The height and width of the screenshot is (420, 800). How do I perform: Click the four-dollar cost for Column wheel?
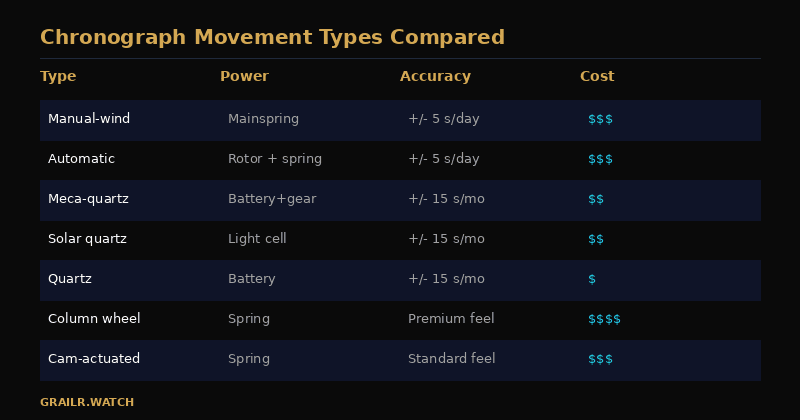pyautogui.click(x=604, y=319)
